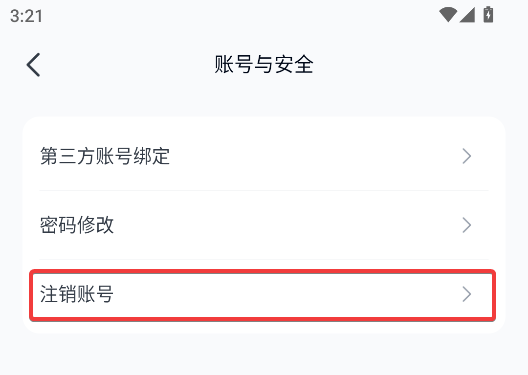
Task: Tap the chevron beside 注销账号
Action: 467,294
